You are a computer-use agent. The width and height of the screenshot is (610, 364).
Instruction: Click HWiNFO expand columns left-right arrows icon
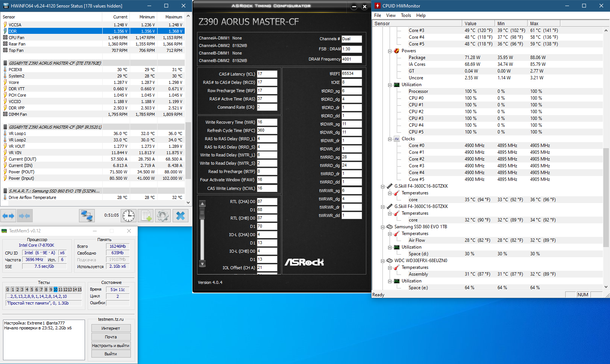coord(8,216)
